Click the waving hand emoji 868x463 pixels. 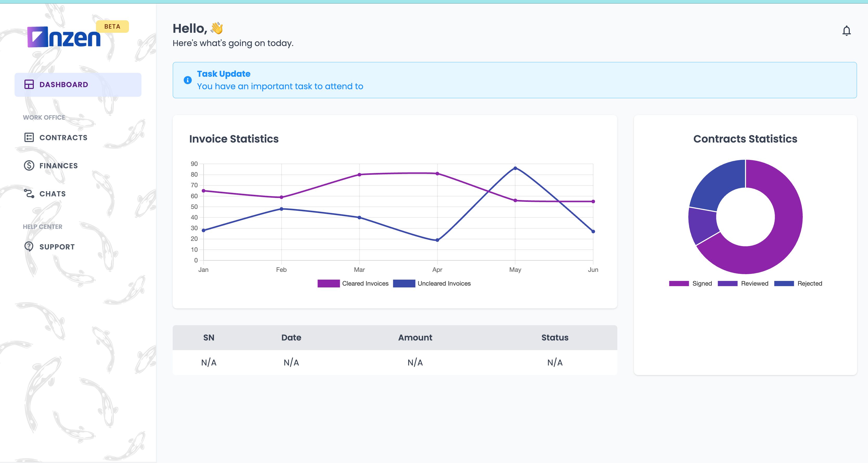(217, 28)
